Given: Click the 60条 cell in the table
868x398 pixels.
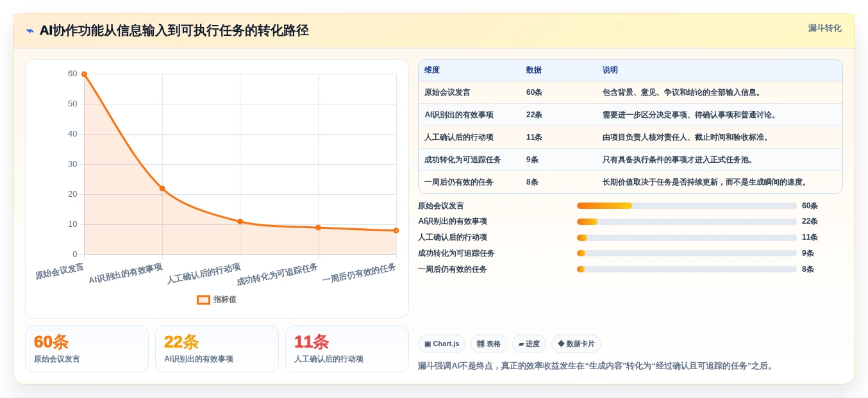Looking at the screenshot, I should click(534, 93).
